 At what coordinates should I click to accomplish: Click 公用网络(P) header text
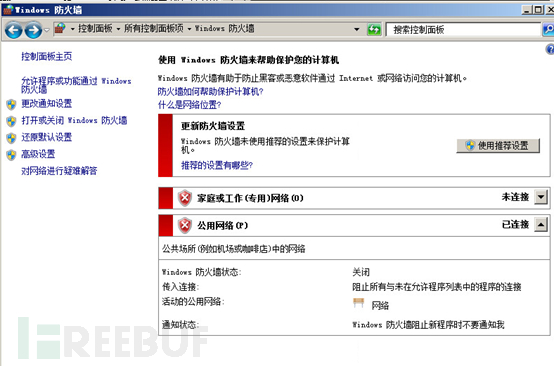(223, 225)
